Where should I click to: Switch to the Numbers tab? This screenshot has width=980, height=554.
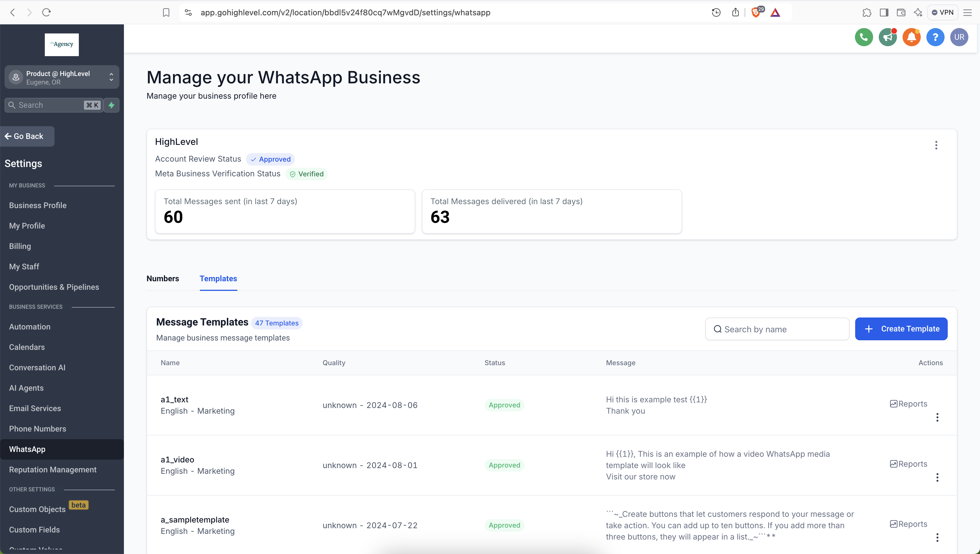pyautogui.click(x=162, y=278)
